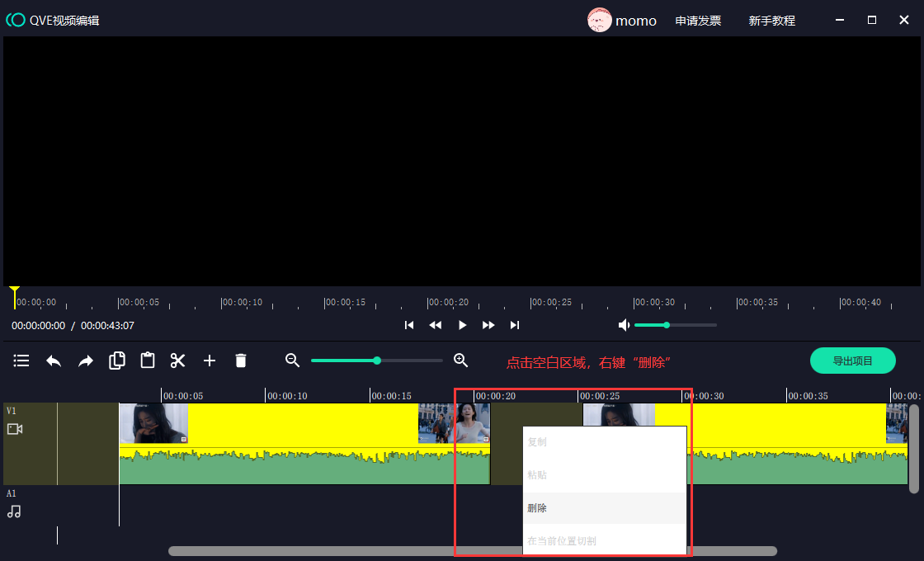This screenshot has height=561, width=924.
Task: Click the redo arrow icon
Action: click(86, 361)
